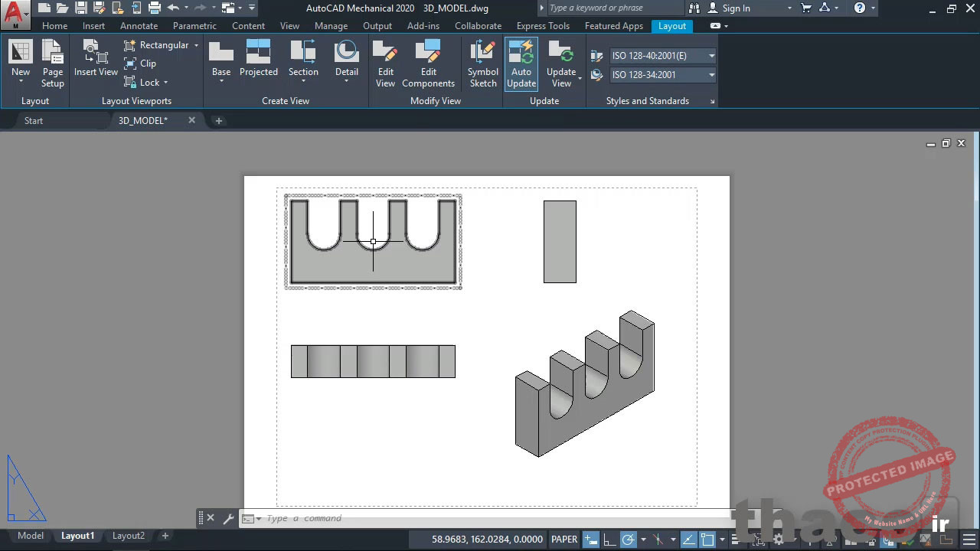Toggle the Auto Update option
Image resolution: width=980 pixels, height=551 pixels.
point(521,64)
